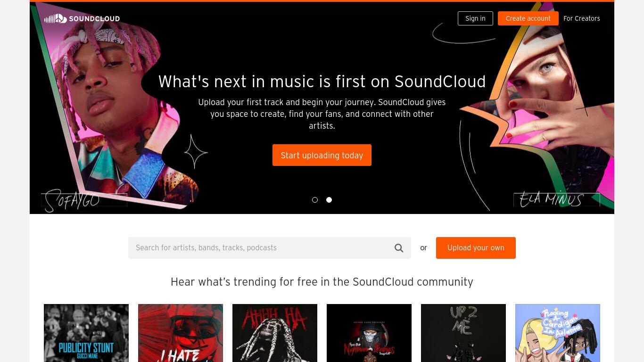Click the SoFaygo artist signature label
This screenshot has height=362, width=644.
pos(73,201)
